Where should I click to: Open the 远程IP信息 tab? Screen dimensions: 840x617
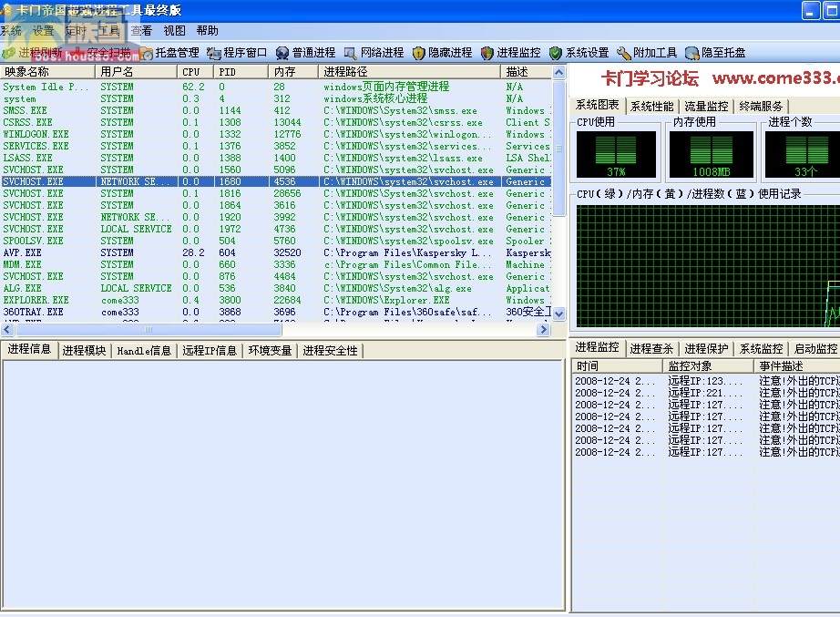pyautogui.click(x=210, y=351)
